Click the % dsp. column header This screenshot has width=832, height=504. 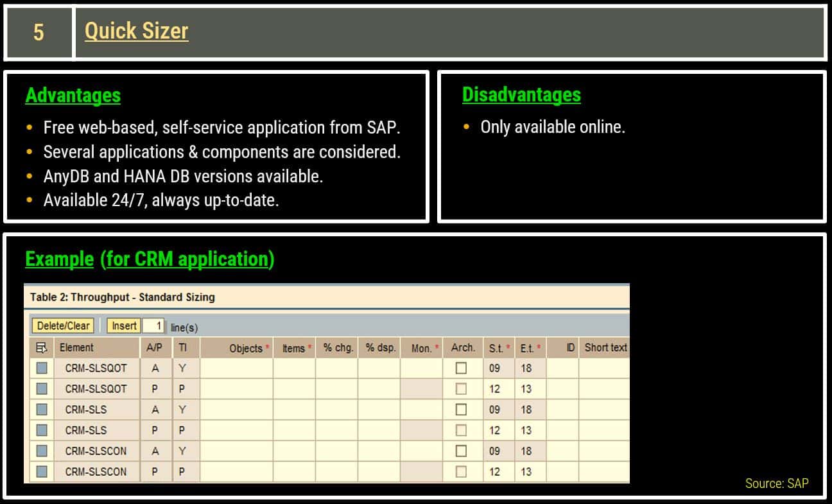click(x=380, y=347)
